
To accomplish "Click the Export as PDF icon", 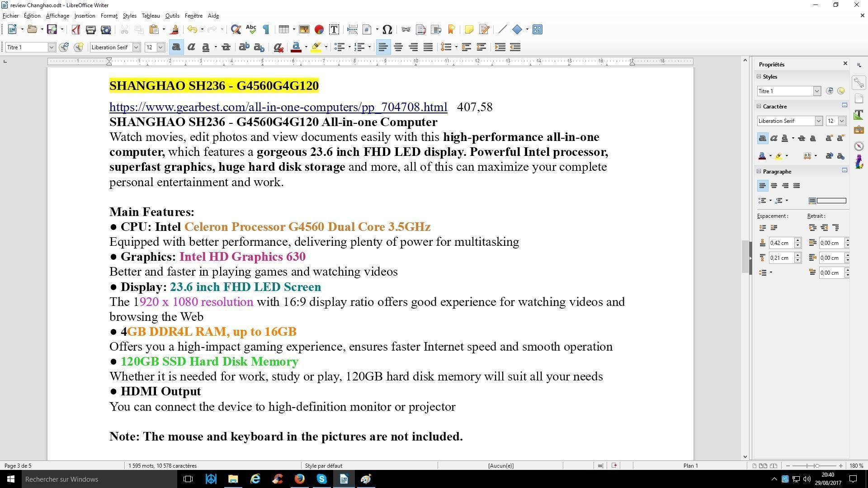I will [75, 30].
